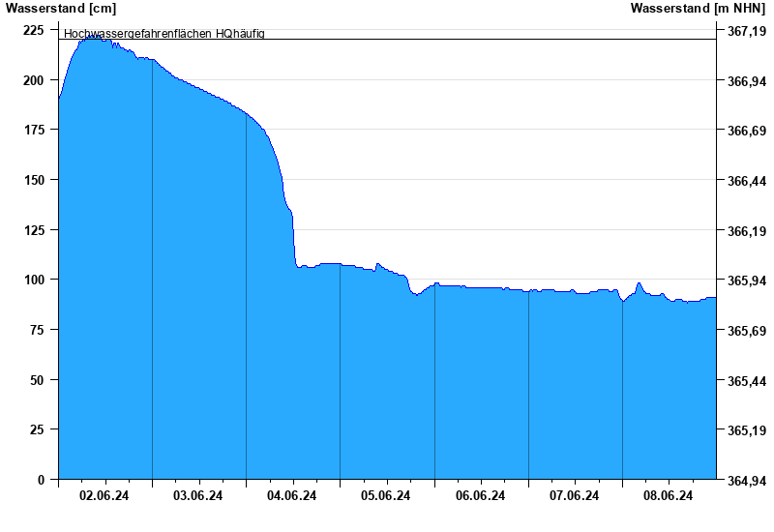Image resolution: width=774 pixels, height=532 pixels.
Task: Click the Wasserstand [cm] axis title
Action: [61, 8]
